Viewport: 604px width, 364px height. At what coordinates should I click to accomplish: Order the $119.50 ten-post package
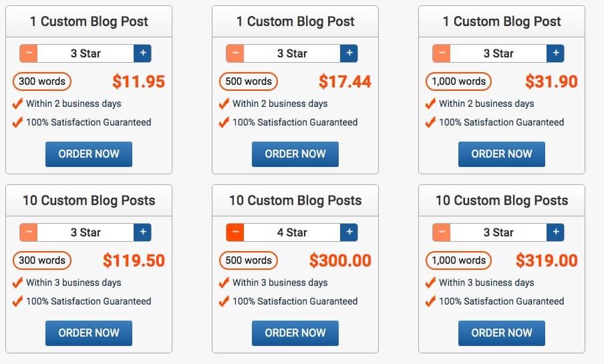tap(89, 333)
